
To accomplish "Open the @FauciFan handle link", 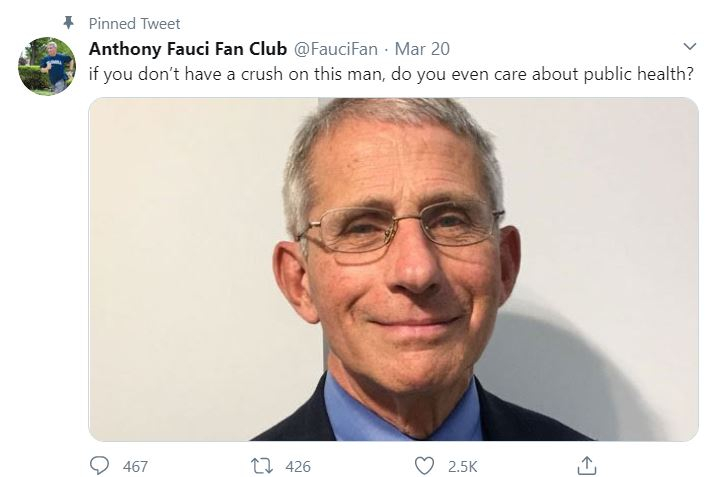I will [x=336, y=48].
